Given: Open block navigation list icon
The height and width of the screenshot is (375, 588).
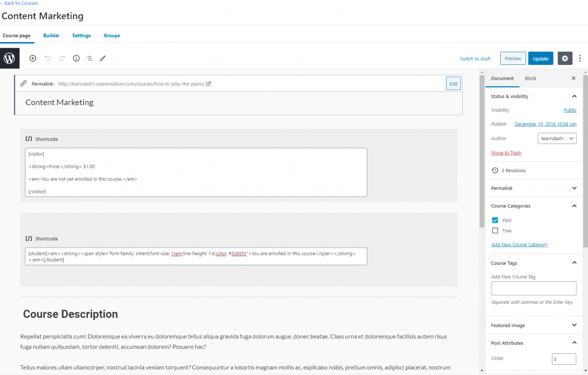Looking at the screenshot, I should [x=89, y=58].
